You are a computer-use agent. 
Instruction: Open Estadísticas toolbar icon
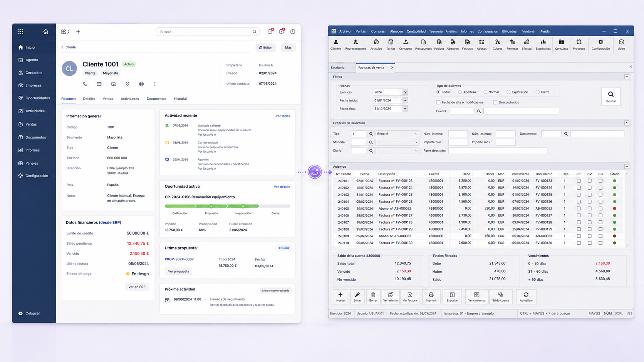(543, 44)
